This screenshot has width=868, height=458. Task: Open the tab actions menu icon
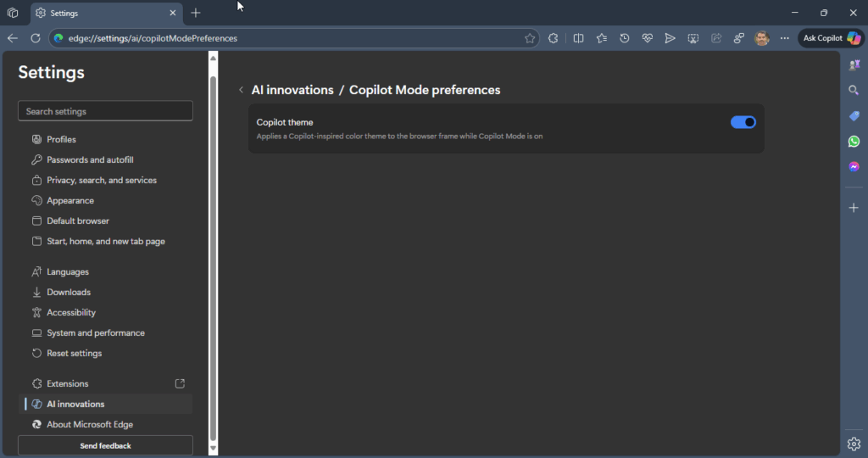13,13
